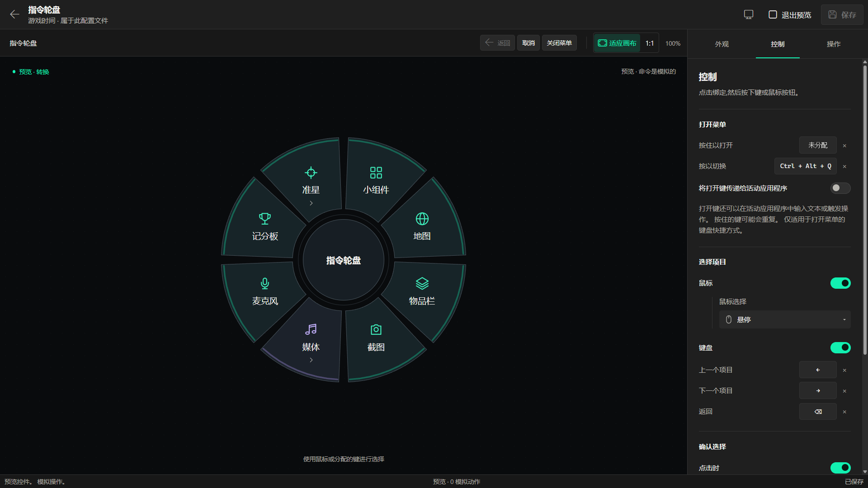
Task: Clear the 按住以打开 binding with its X
Action: pyautogui.click(x=844, y=145)
